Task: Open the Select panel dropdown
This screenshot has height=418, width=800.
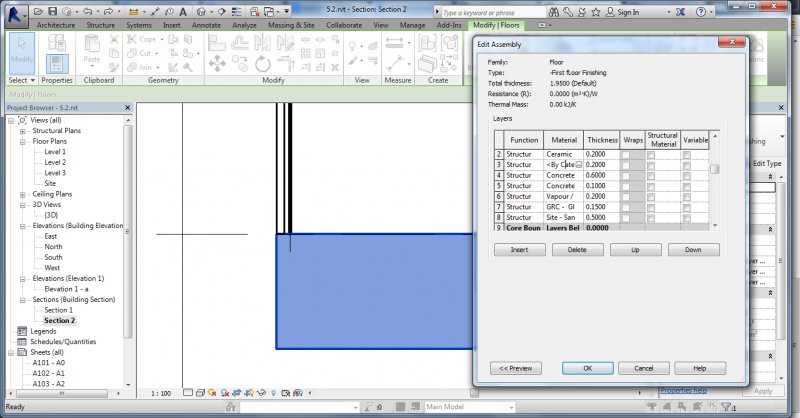Action: (x=22, y=80)
